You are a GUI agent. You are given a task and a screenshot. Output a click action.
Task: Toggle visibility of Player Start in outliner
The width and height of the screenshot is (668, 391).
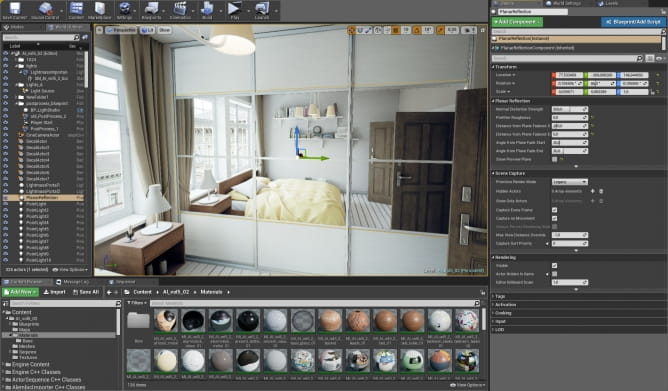point(6,122)
